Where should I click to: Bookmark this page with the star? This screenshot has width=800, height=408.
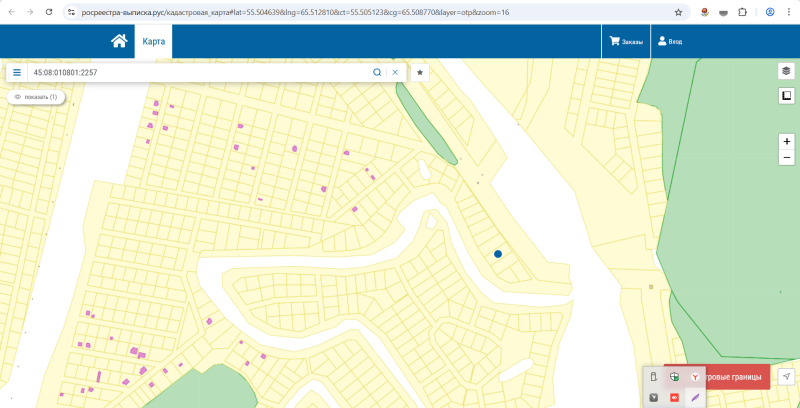tap(678, 12)
